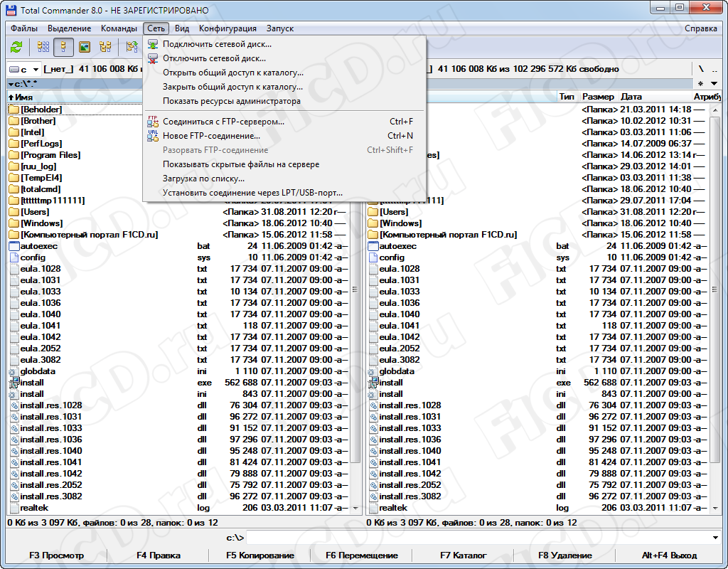The width and height of the screenshot is (728, 569).
Task: Click the F8 Удаление button
Action: [x=565, y=555]
